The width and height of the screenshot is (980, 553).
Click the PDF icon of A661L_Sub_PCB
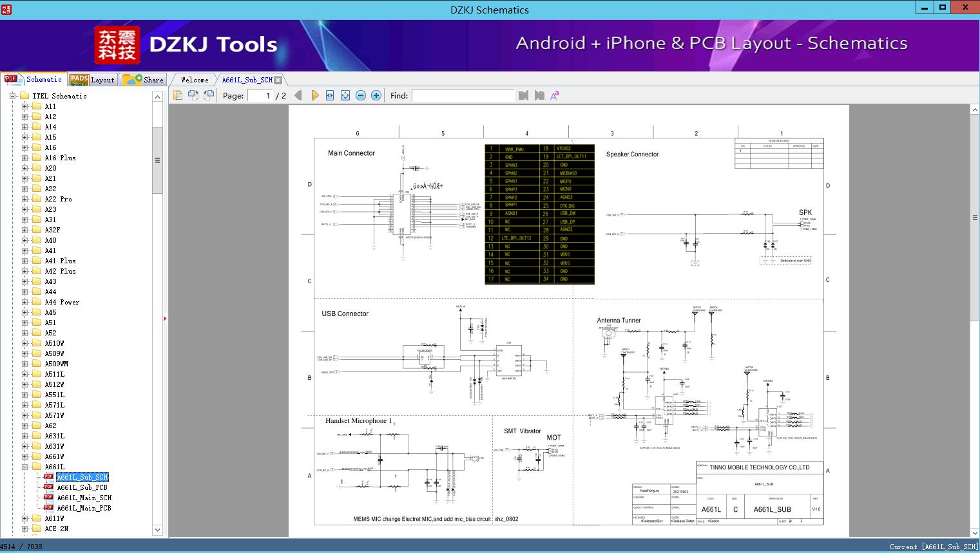[x=48, y=487]
